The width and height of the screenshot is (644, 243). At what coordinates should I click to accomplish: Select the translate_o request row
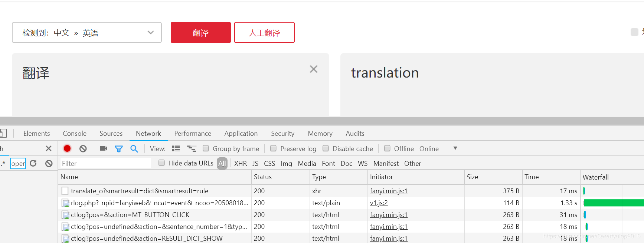(140, 191)
